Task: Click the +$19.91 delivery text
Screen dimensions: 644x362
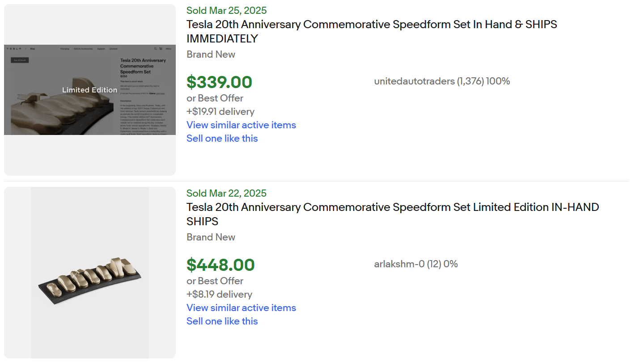Action: 220,112
